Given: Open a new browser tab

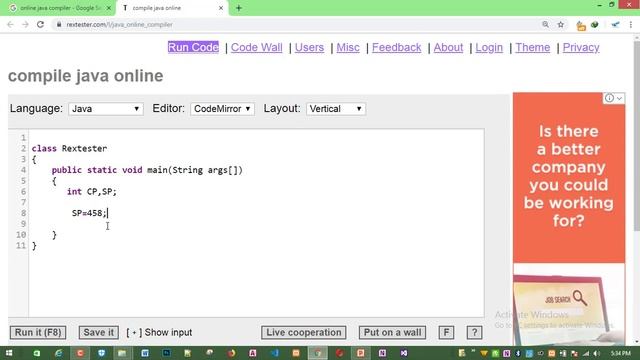Looking at the screenshot, I should [x=239, y=8].
